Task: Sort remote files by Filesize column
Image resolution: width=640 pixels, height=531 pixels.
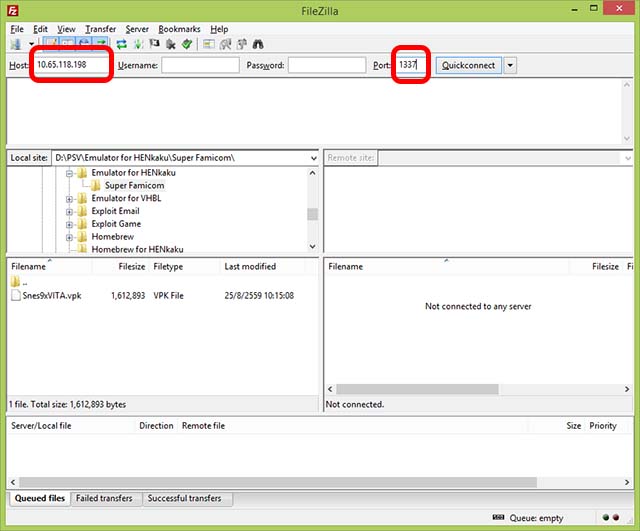Action: 596,267
